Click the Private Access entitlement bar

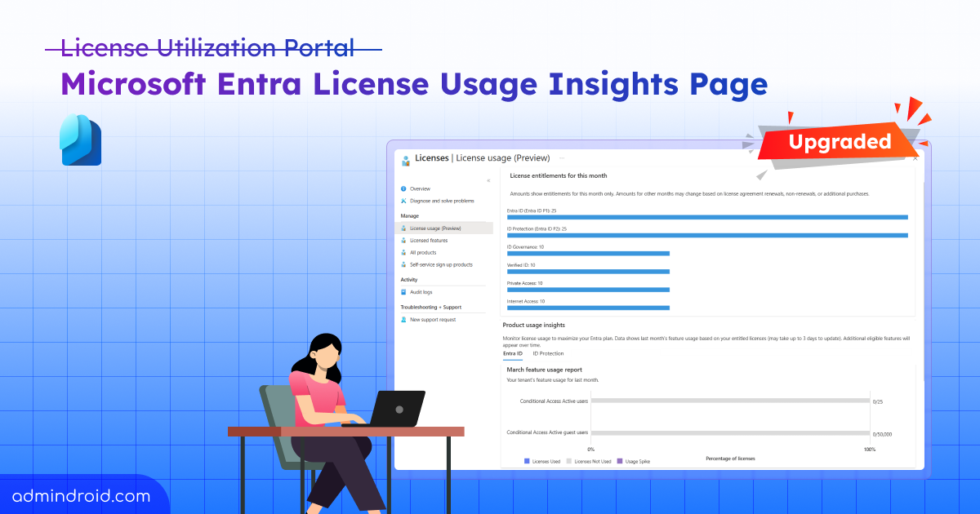[588, 289]
